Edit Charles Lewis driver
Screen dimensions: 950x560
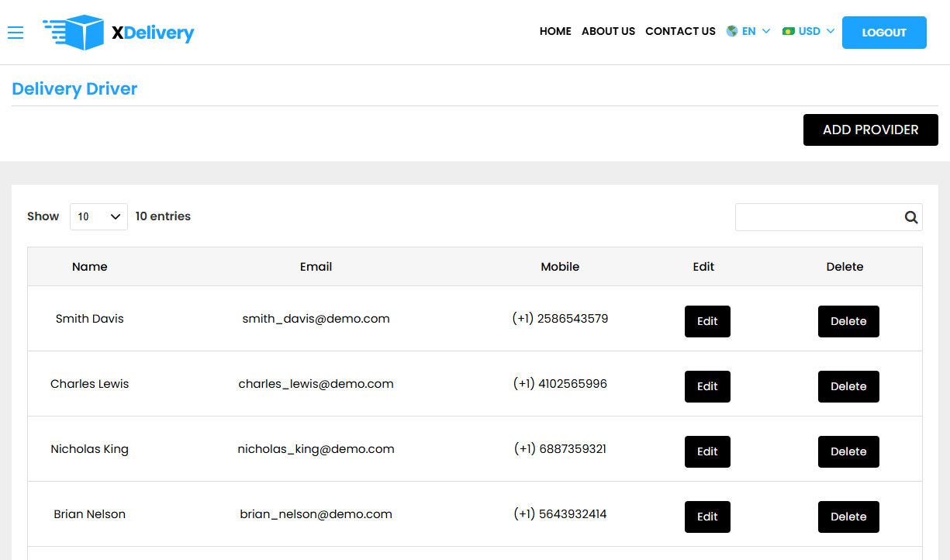[707, 386]
